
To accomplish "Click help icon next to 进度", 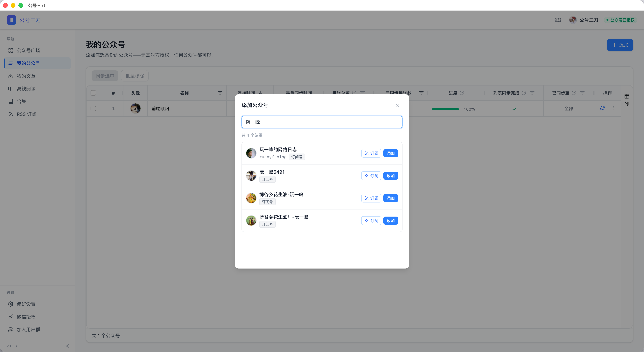I will coord(462,93).
